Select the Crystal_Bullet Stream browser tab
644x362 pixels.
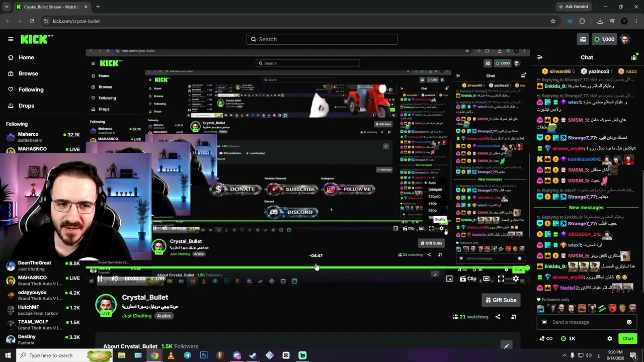(52, 7)
